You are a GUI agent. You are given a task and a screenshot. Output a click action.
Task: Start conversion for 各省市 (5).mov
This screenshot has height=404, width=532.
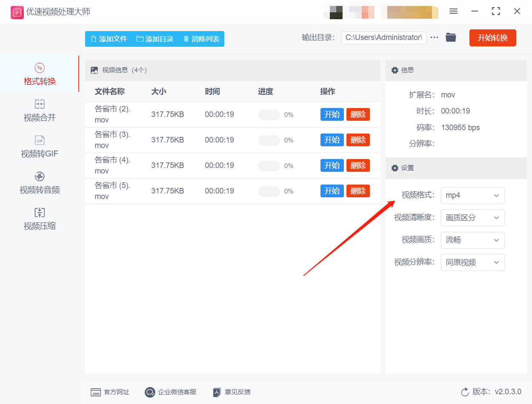tap(332, 191)
